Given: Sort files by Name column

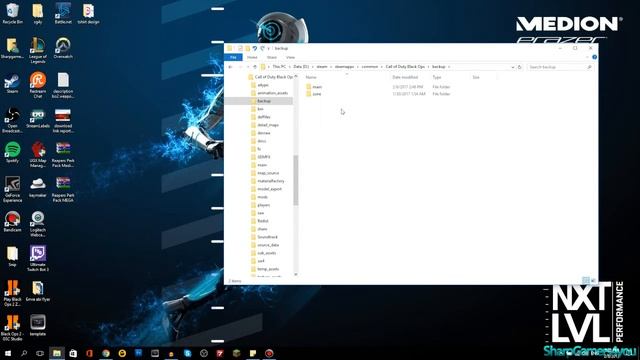Looking at the screenshot, I should [x=311, y=77].
